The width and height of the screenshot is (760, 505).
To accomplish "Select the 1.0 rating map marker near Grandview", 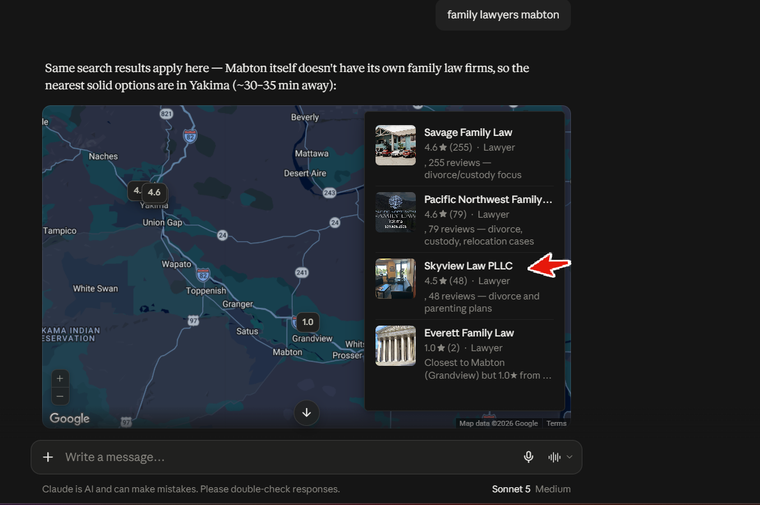I will (x=308, y=322).
